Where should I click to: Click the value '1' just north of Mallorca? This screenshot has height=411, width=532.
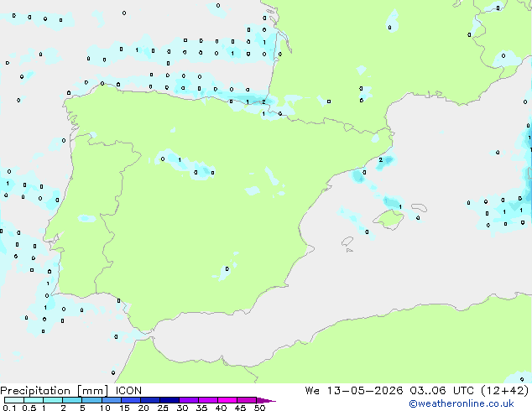pyautogui.click(x=400, y=207)
